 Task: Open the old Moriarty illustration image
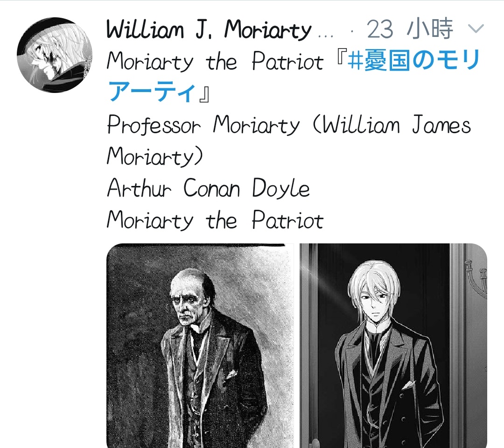pyautogui.click(x=200, y=346)
